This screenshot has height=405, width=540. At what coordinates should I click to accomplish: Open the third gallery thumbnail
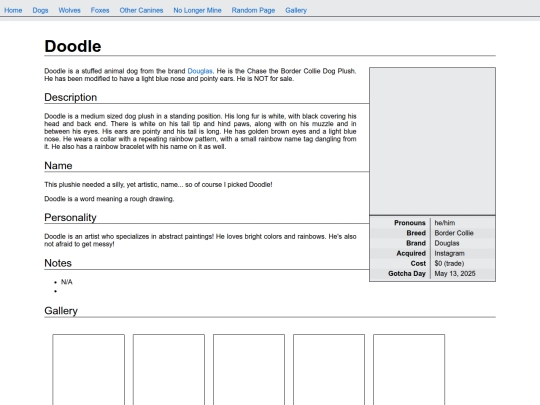click(x=249, y=370)
